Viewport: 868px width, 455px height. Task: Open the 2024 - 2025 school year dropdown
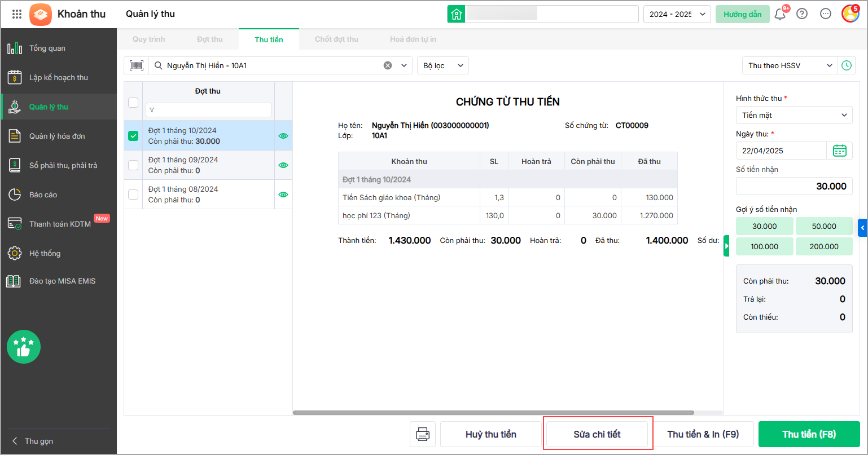click(x=677, y=14)
